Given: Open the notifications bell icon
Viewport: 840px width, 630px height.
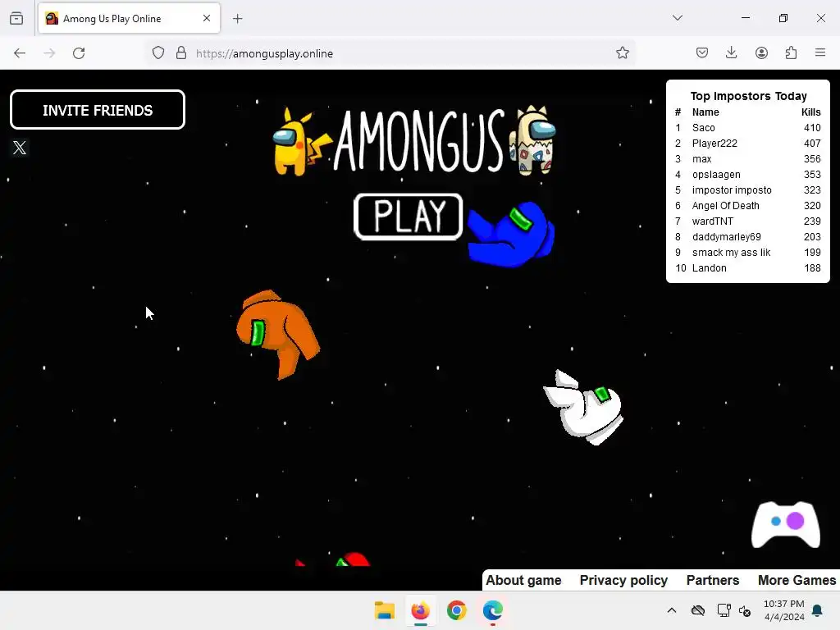Looking at the screenshot, I should (818, 610).
